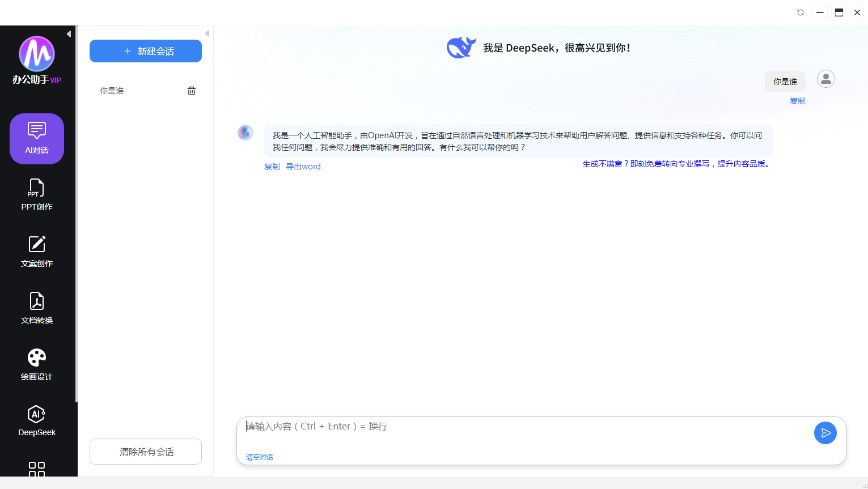The image size is (868, 489).
Task: Open the user avatar profile icon
Action: [x=825, y=79]
